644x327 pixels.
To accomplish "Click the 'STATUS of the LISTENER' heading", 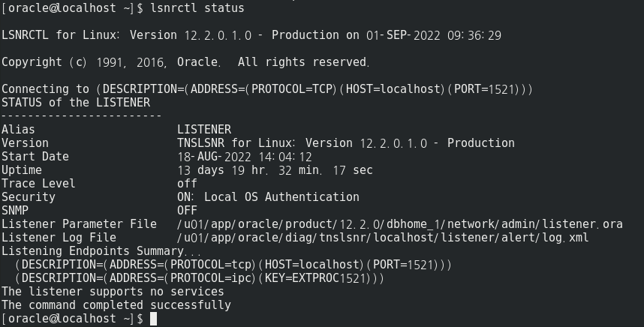I will 76,103.
